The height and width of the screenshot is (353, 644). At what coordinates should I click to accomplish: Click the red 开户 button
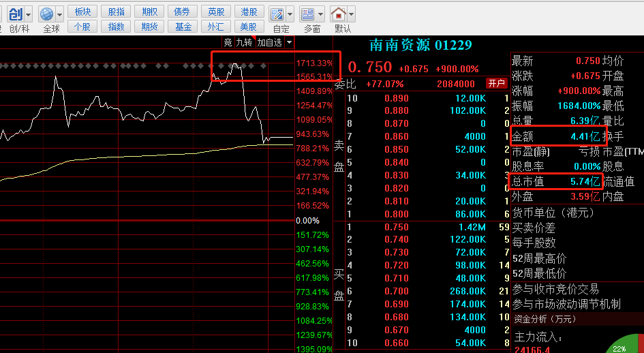pos(496,84)
